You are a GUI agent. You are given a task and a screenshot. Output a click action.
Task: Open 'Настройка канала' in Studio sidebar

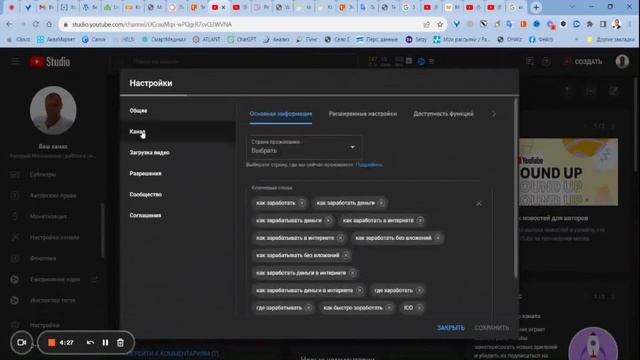click(54, 238)
